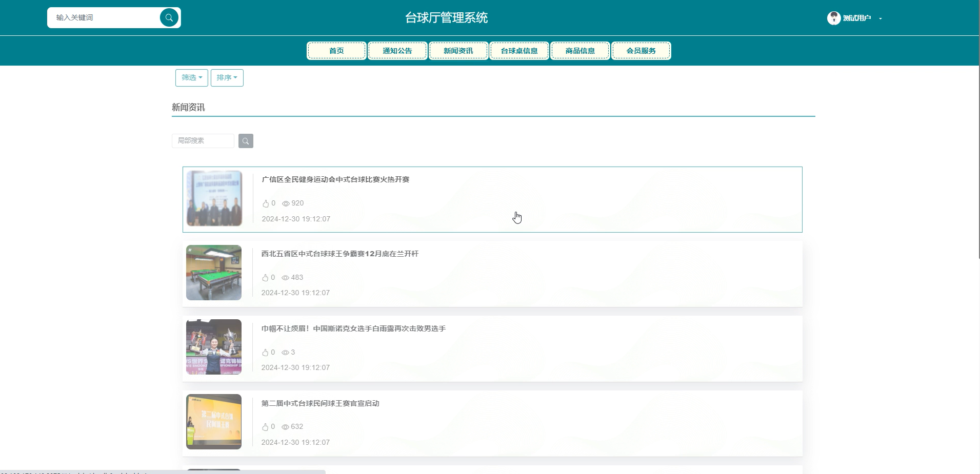Click views eye icon showing 483
Screen dimensions: 980x474
click(x=286, y=278)
